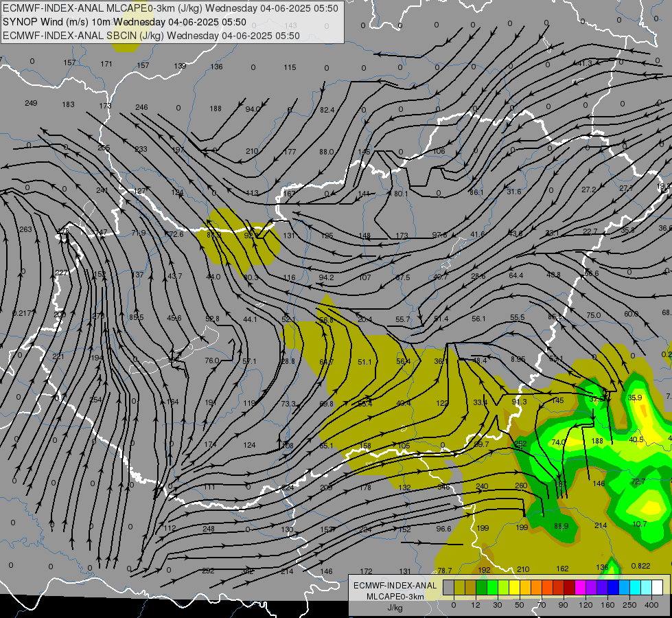Click the map value 0.822
The height and width of the screenshot is (618, 672).
click(640, 566)
